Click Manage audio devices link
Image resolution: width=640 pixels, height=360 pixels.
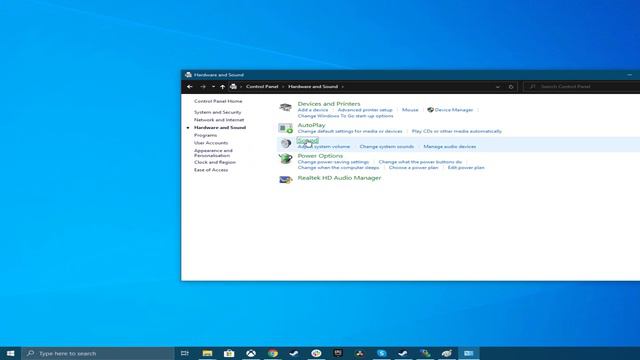click(x=449, y=147)
